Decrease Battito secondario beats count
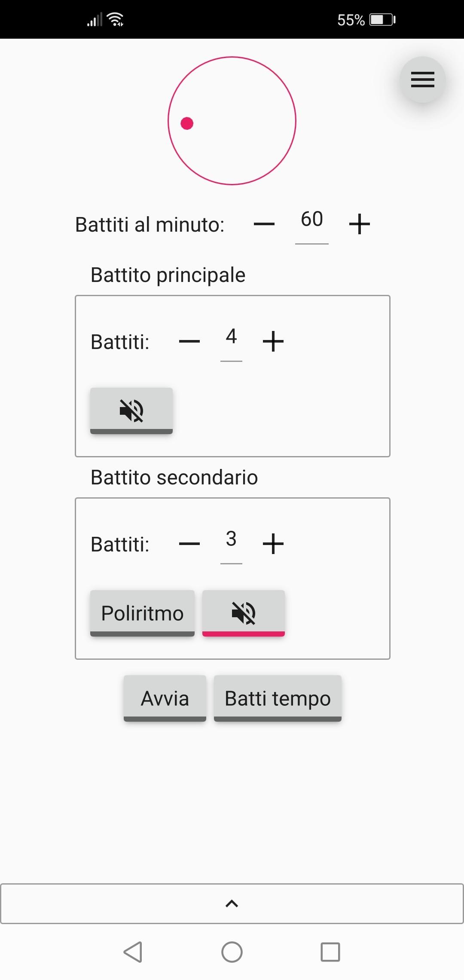 (x=189, y=544)
